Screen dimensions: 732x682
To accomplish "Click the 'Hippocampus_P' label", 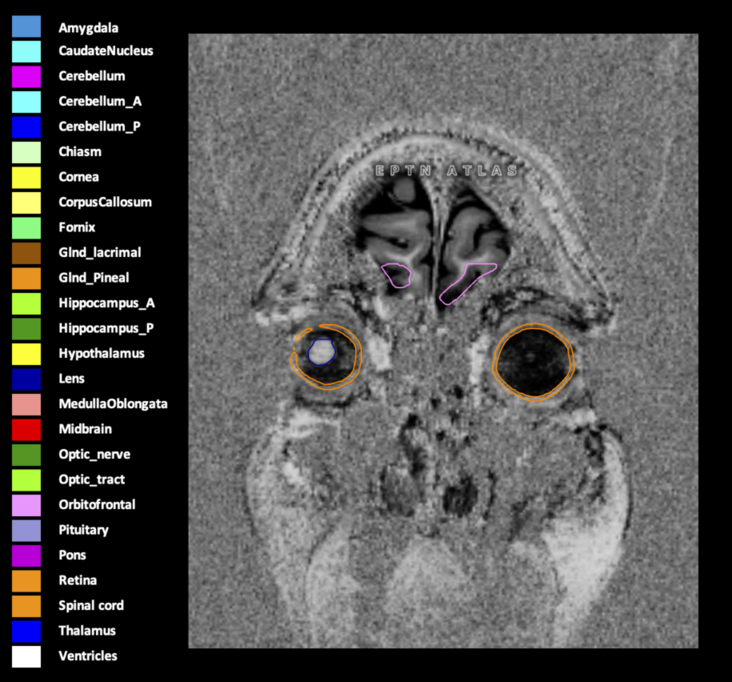I will 106,329.
